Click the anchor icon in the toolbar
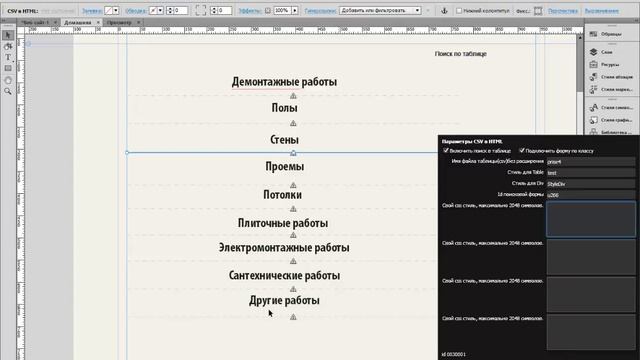640x360 pixels. [x=444, y=11]
